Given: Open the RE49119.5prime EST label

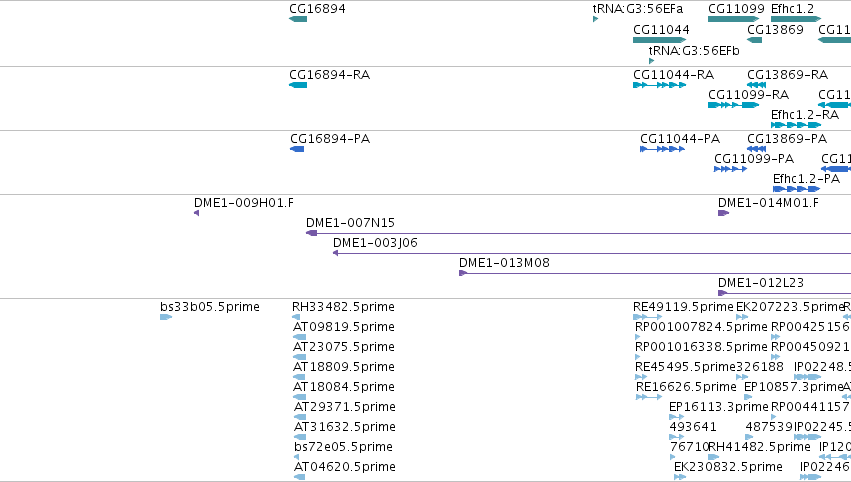Looking at the screenshot, I should coord(683,307).
